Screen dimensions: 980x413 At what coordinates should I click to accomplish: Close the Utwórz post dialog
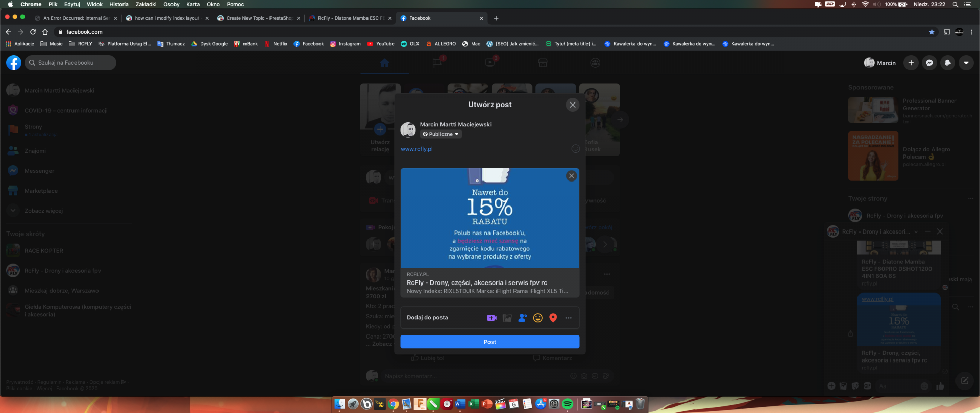573,105
